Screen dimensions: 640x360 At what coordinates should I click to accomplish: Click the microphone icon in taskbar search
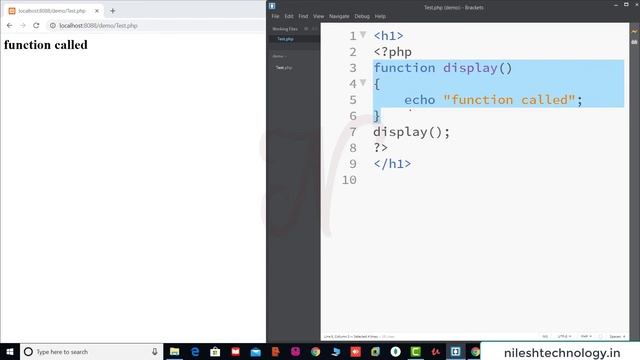[155, 352]
